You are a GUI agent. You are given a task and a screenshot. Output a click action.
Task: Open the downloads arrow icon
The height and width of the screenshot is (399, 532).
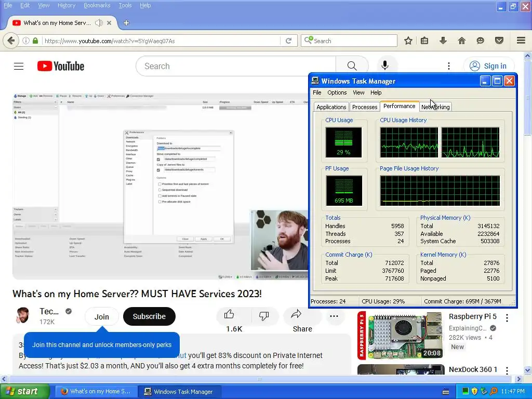pos(443,41)
